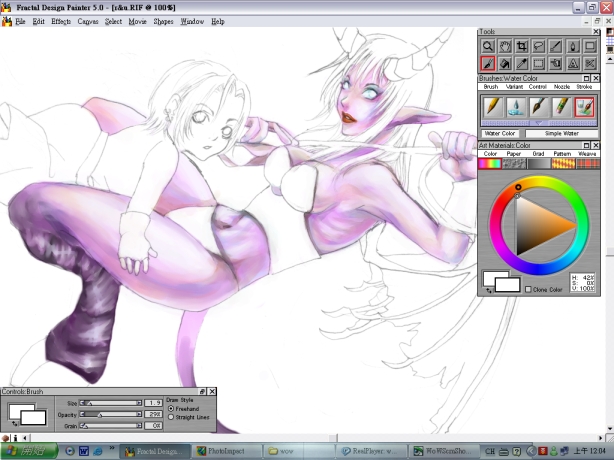The height and width of the screenshot is (460, 614).
Task: Click the Windows Start button
Action: point(29,451)
